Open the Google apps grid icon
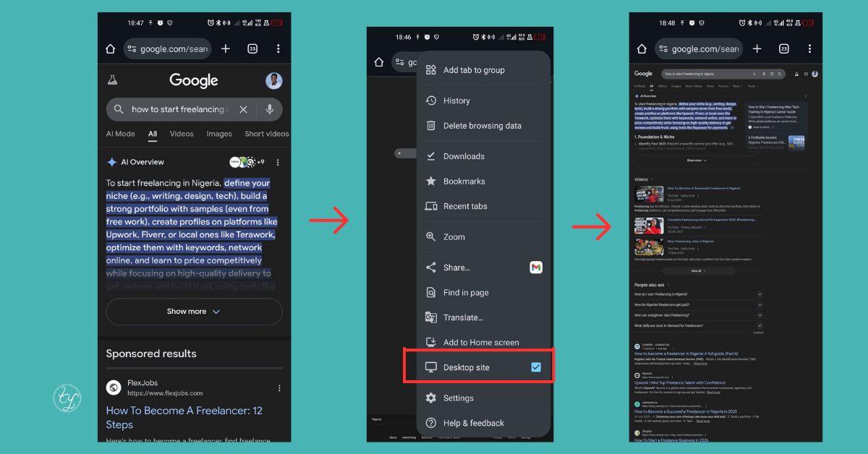This screenshot has width=868, height=454. 805,73
